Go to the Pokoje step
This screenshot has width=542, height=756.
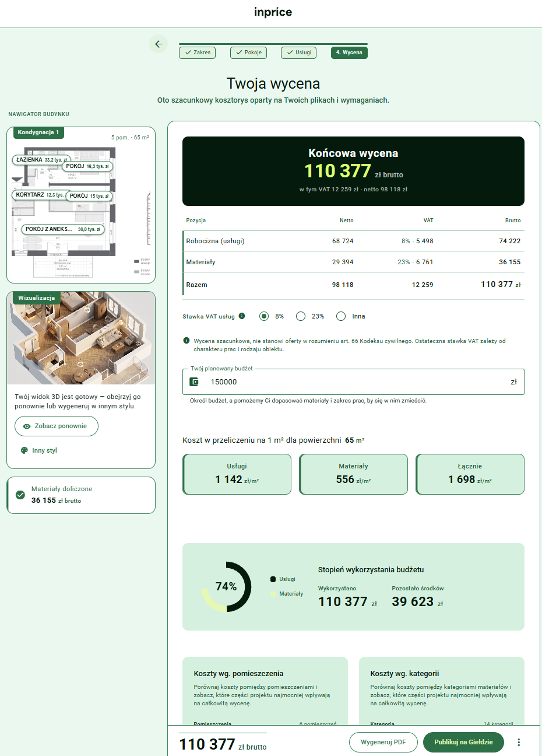[248, 52]
